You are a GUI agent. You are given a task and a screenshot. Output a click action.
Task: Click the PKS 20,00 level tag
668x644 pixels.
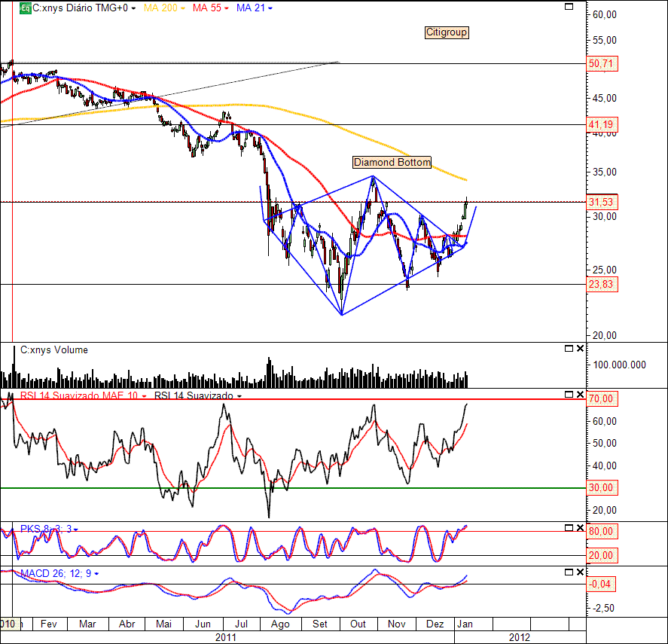click(602, 555)
